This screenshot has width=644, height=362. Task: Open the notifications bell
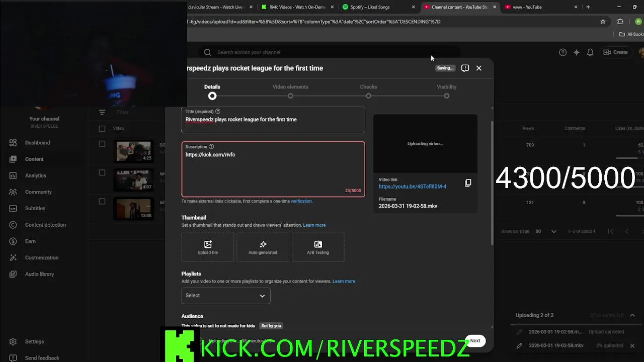[590, 52]
